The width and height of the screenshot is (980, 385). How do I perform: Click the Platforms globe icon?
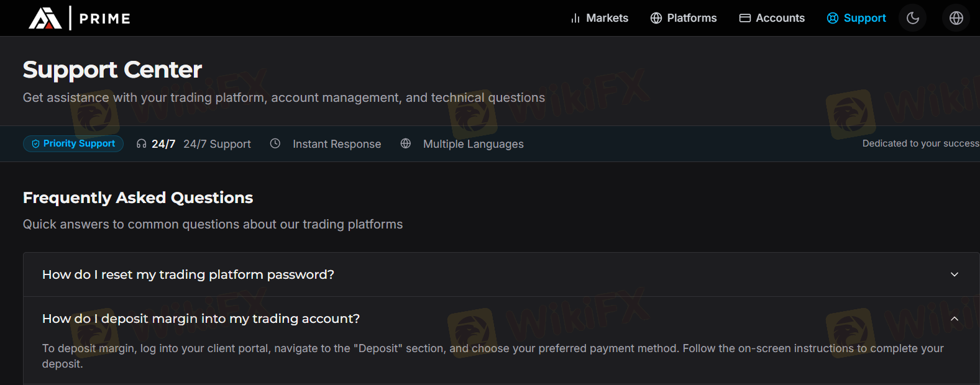pyautogui.click(x=656, y=18)
